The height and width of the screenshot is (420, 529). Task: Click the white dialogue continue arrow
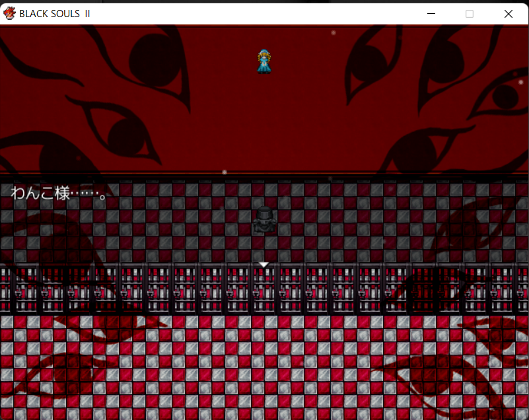coord(264,265)
